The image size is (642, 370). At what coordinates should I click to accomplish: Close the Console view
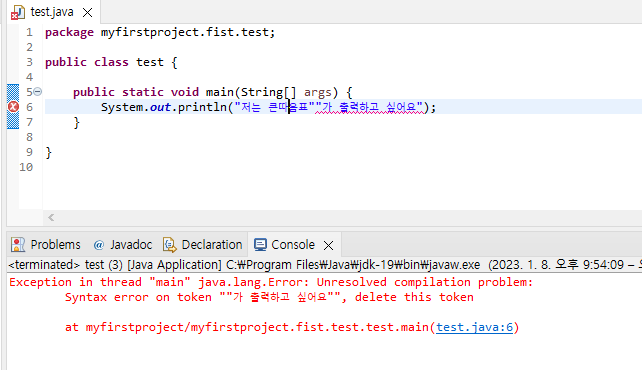(x=328, y=245)
